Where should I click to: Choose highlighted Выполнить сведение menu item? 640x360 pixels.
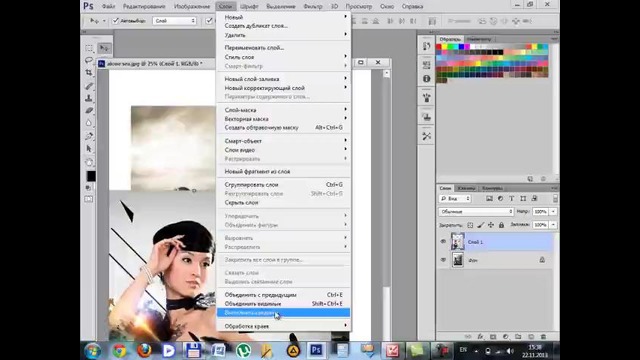coord(284,313)
